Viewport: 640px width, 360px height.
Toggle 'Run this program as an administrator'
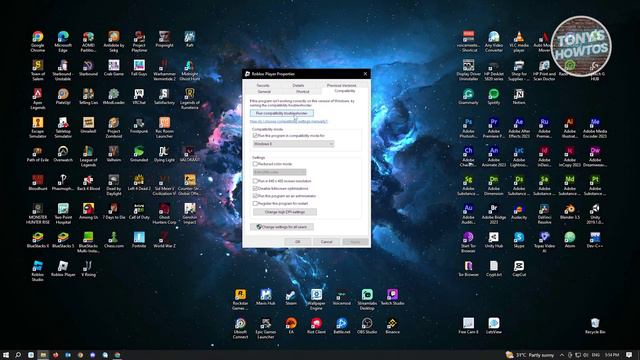256,196
